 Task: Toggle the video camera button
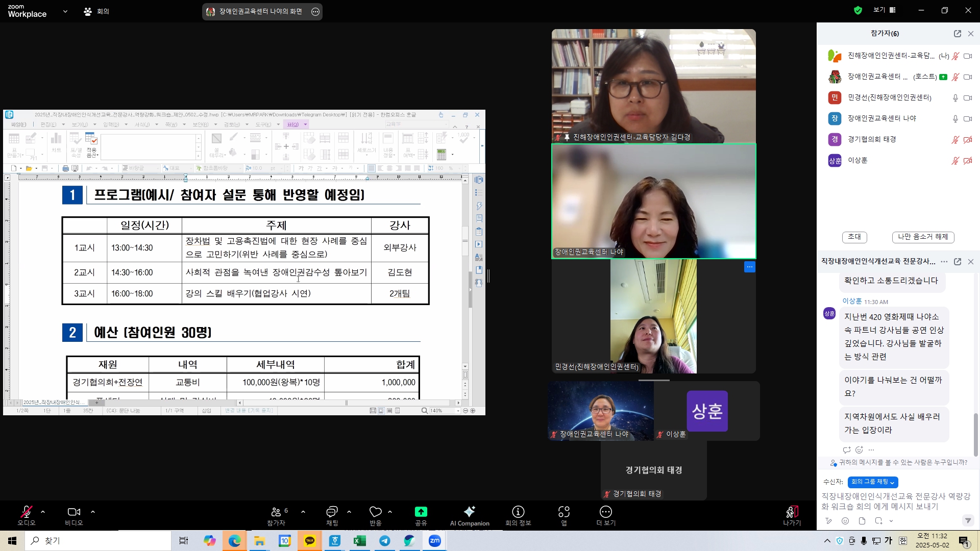point(73,512)
